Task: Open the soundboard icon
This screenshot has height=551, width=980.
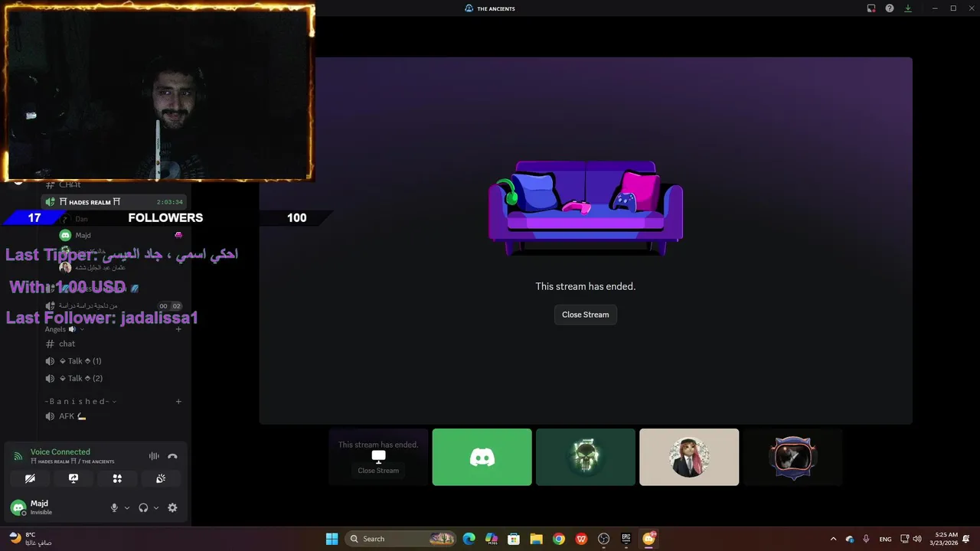Action: (x=161, y=478)
